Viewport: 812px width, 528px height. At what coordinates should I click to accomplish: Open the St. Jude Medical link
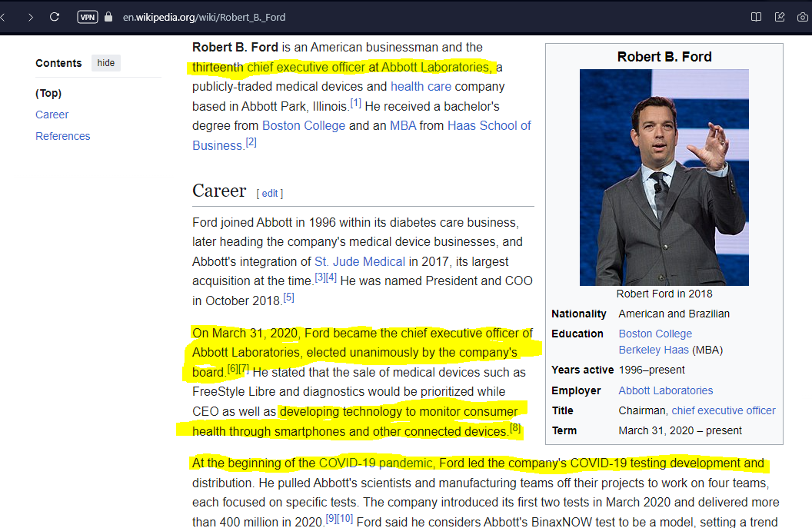coord(360,262)
